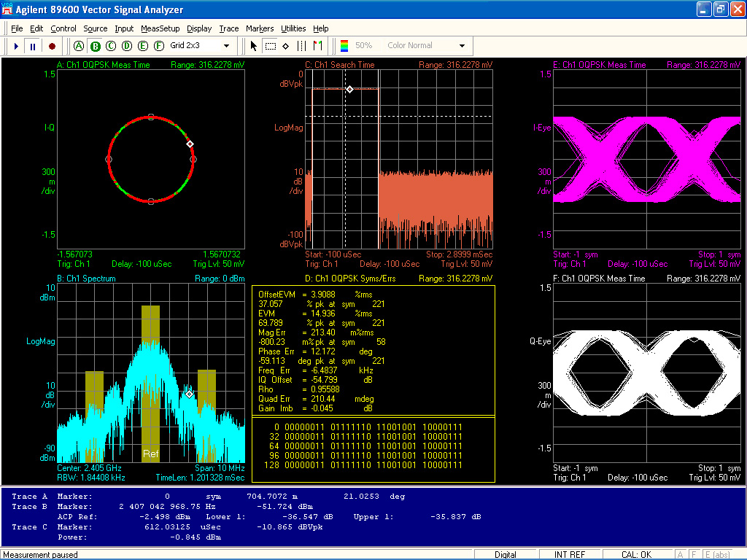
Task: Open the Utilities menu
Action: pyautogui.click(x=293, y=28)
